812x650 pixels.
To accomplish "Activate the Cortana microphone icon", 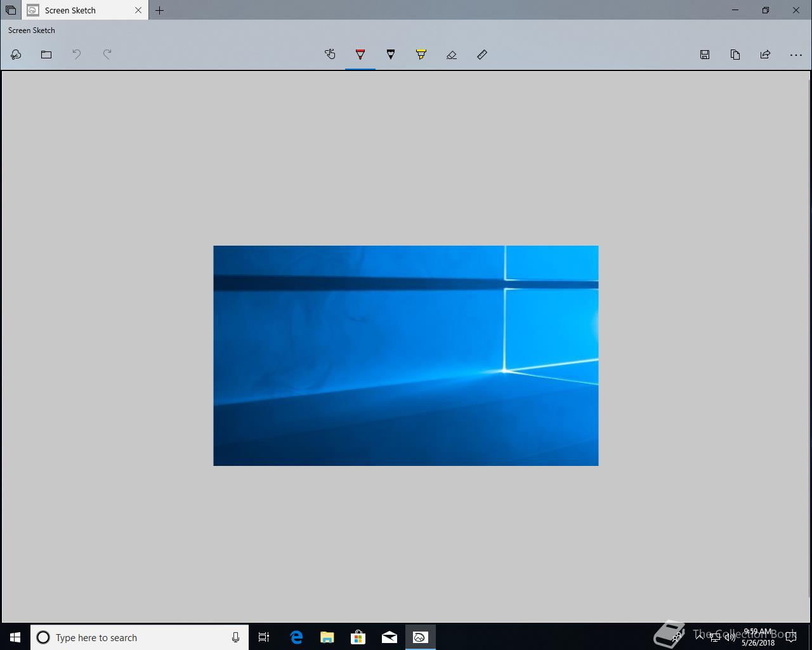I will click(235, 637).
